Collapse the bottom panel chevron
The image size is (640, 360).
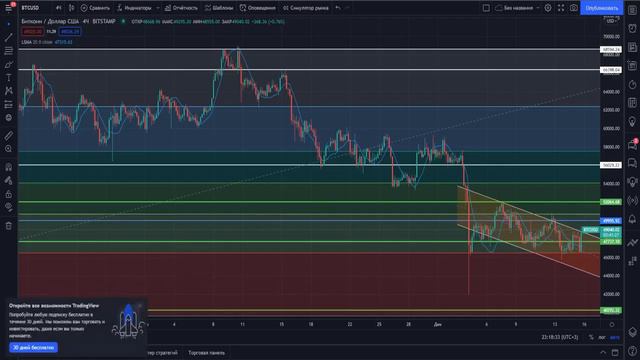click(603, 353)
